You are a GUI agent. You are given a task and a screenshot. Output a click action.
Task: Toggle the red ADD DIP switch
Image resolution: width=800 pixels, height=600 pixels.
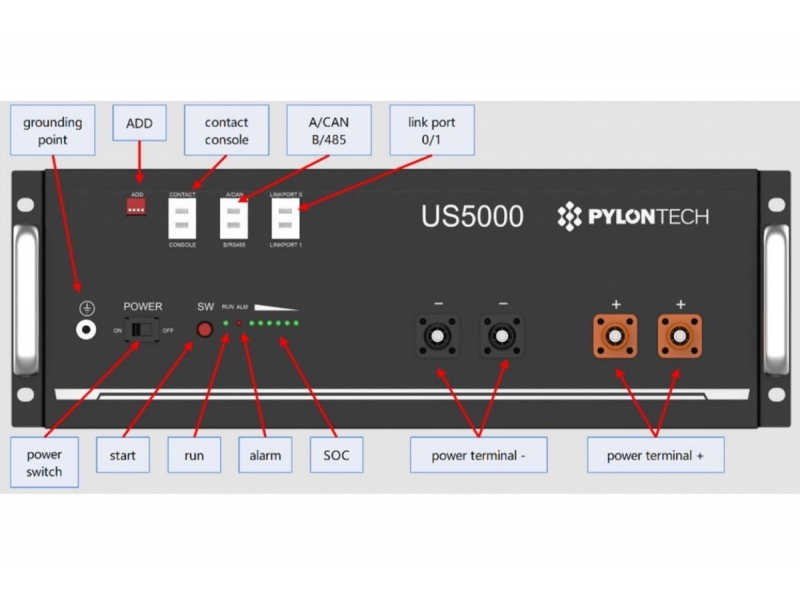pos(137,207)
